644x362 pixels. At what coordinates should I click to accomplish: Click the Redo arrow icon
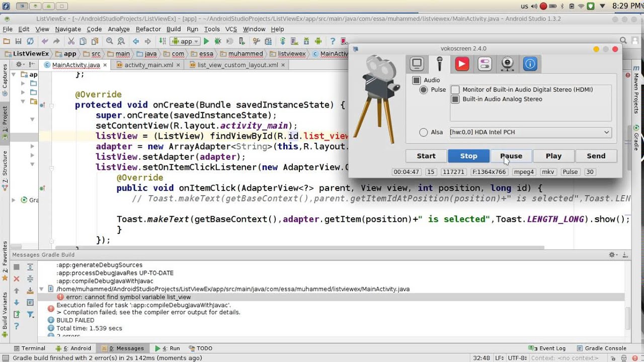click(56, 41)
